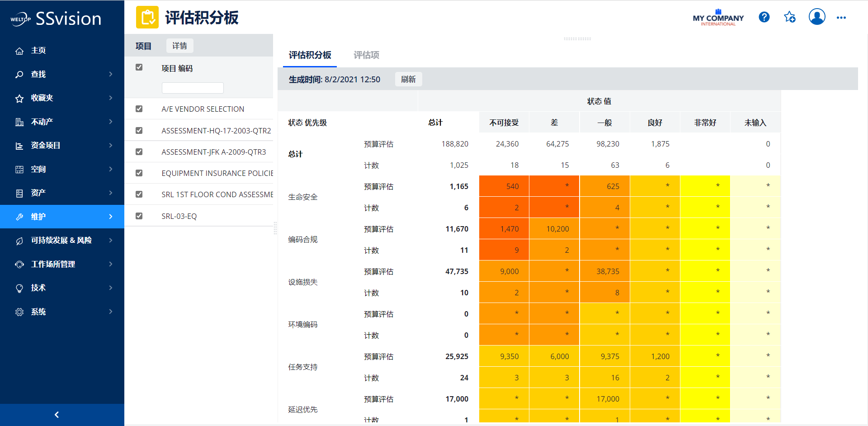Viewport: 868px width, 426px height.
Task: Switch to the 评估项 tab
Action: (366, 55)
